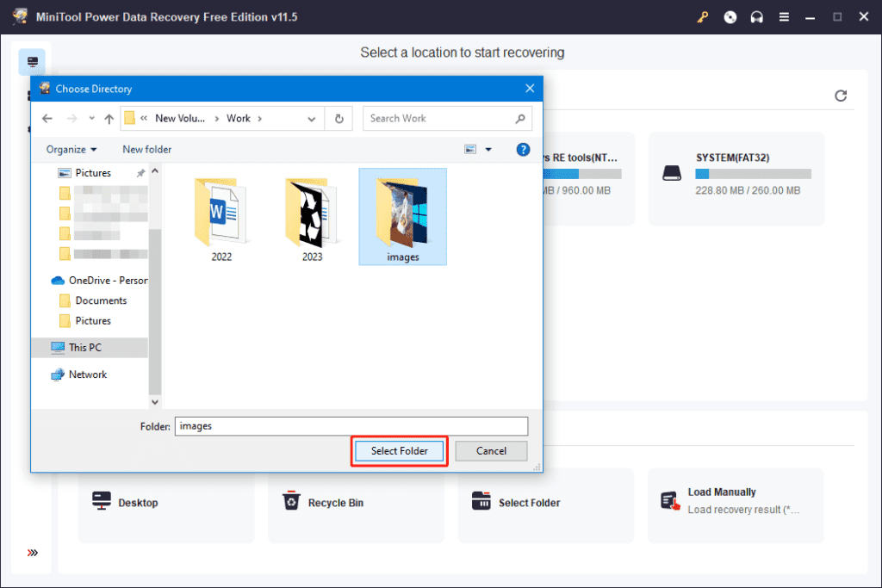Open support via the headphones icon

pos(756,17)
